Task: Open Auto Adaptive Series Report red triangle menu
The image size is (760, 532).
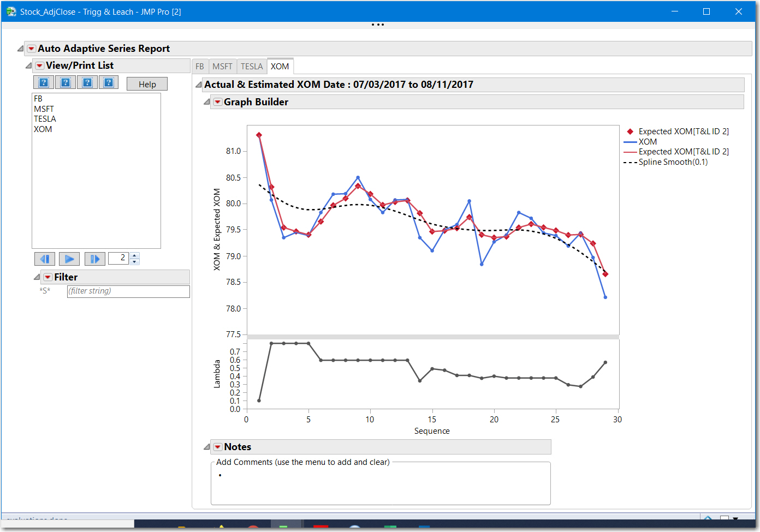Action: click(32, 49)
